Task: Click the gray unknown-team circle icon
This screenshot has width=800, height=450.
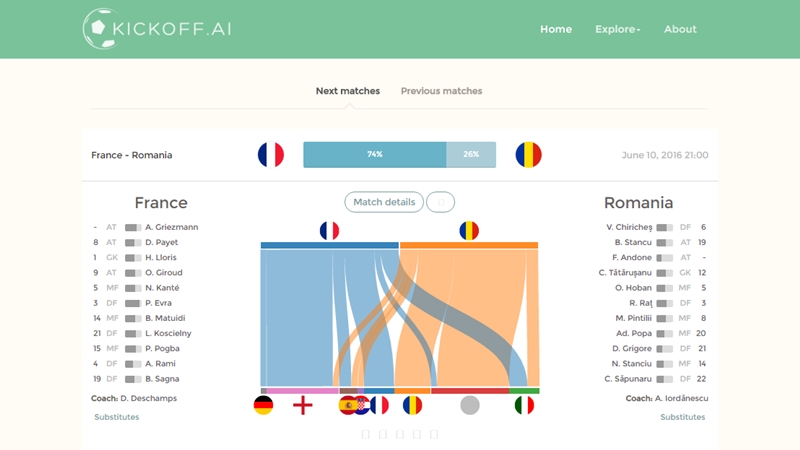Action: point(470,405)
